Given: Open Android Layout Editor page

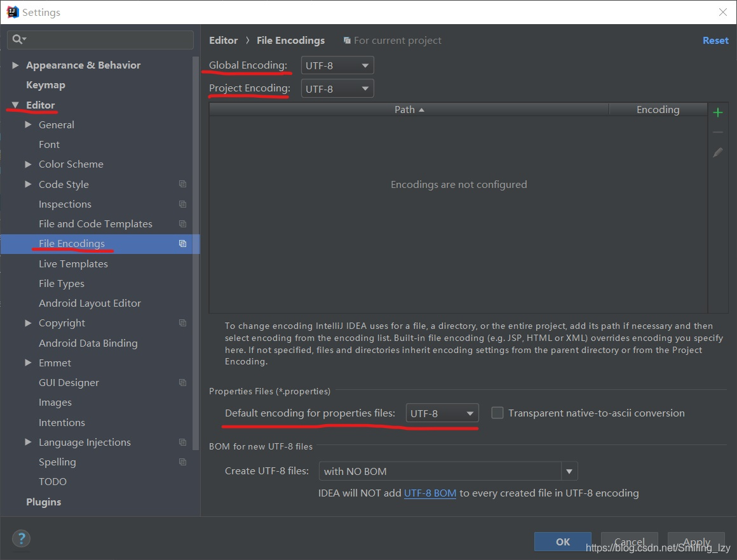Looking at the screenshot, I should pyautogui.click(x=90, y=303).
